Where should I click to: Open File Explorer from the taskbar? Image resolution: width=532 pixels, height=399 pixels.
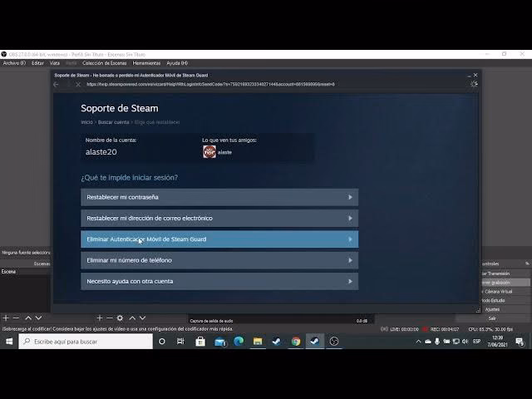(258, 342)
